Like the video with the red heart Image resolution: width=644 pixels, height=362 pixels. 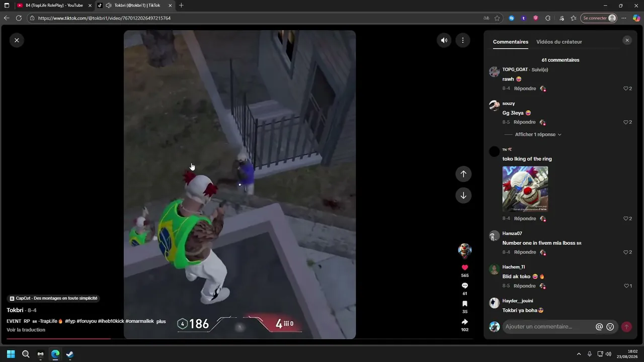tap(465, 267)
